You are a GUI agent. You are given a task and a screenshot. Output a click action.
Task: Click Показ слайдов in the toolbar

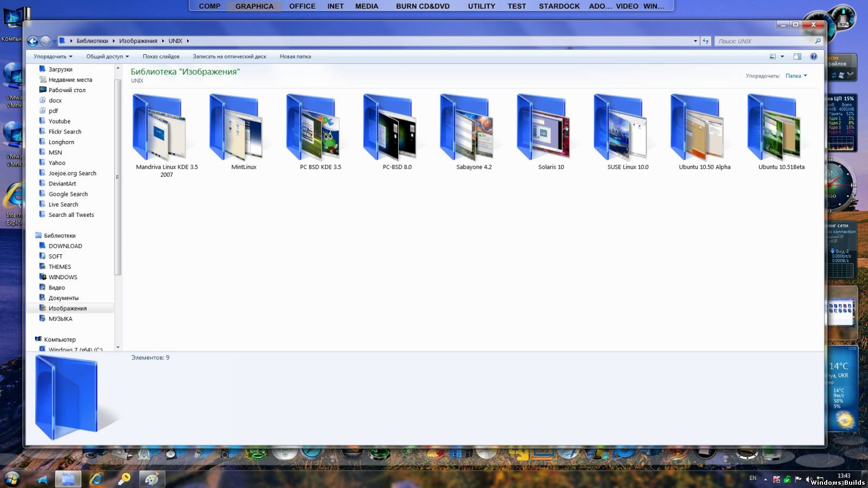pos(161,56)
